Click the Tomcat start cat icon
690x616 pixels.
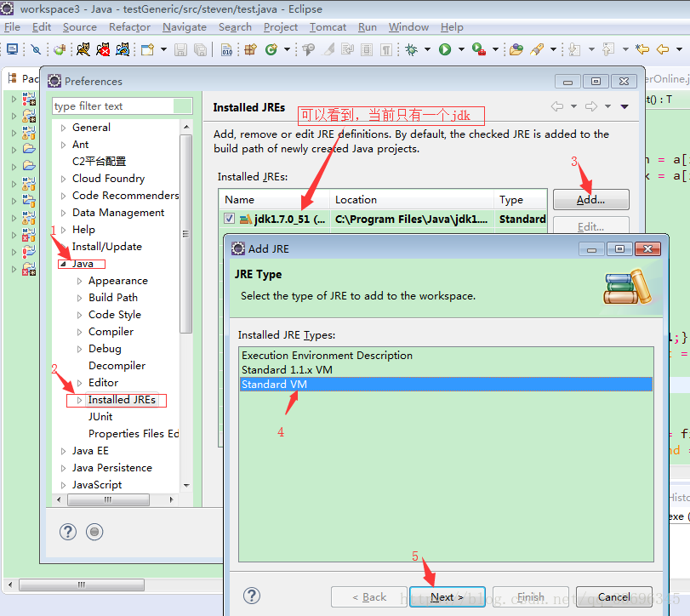tap(83, 49)
